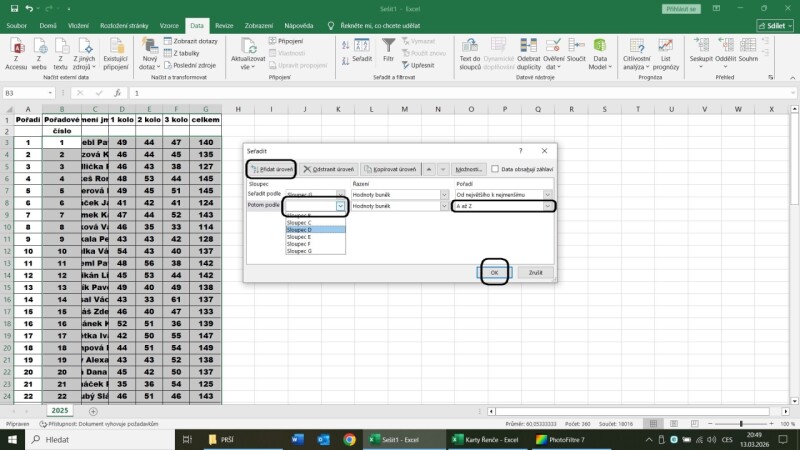This screenshot has width=800, height=450.
Task: Click Z tabulky in the ribbon
Action: [182, 53]
